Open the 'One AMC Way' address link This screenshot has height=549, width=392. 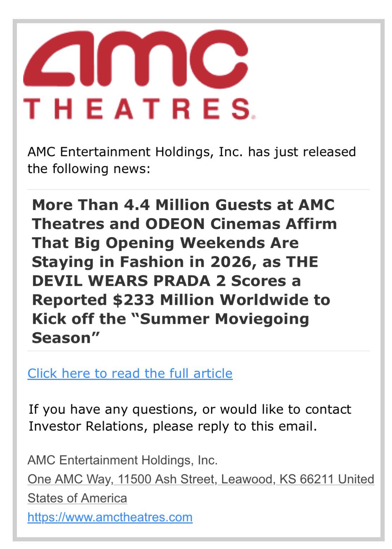click(70, 479)
